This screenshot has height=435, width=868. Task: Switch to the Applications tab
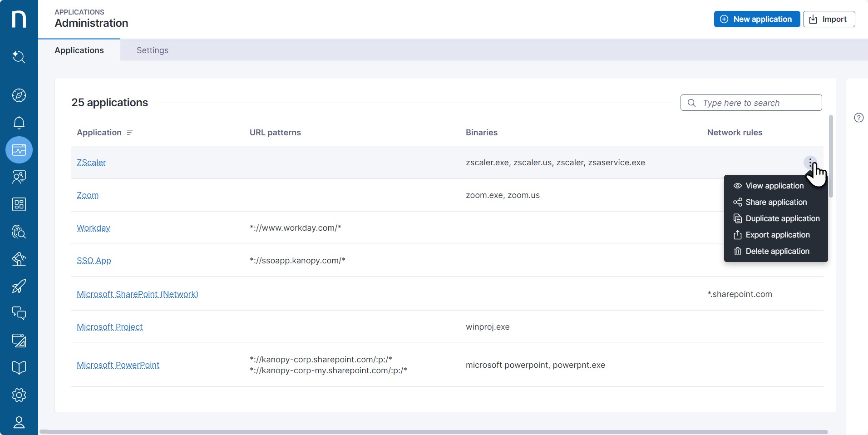(x=79, y=50)
